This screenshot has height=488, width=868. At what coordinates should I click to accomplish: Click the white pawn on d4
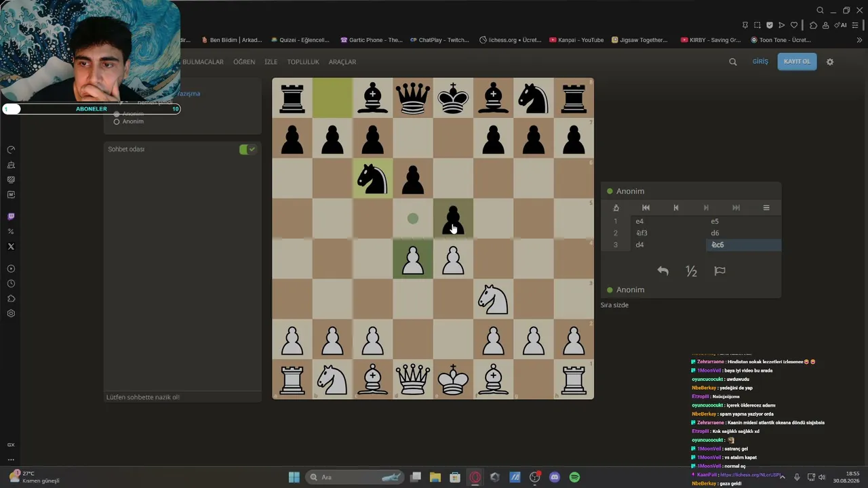tap(413, 259)
